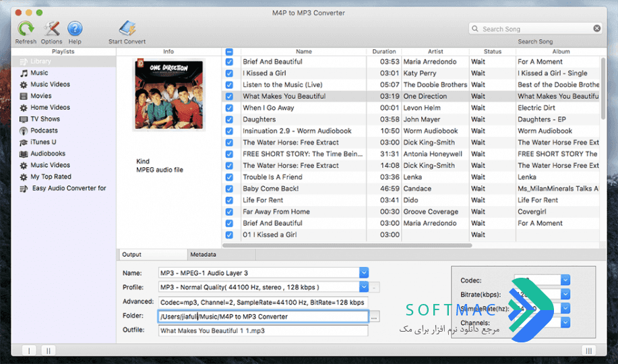Image resolution: width=618 pixels, height=364 pixels.
Task: Open Easy Audio Converter playlist icon
Action: (x=24, y=189)
